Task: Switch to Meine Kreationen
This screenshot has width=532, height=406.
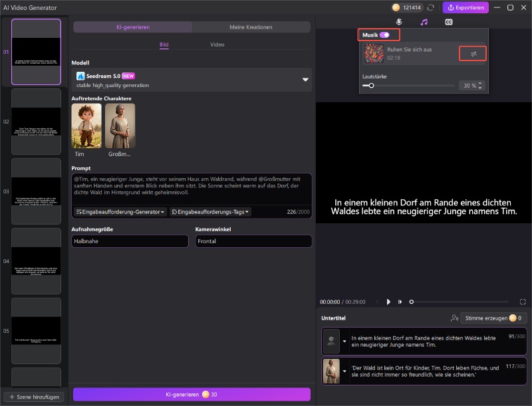Action: (x=251, y=27)
